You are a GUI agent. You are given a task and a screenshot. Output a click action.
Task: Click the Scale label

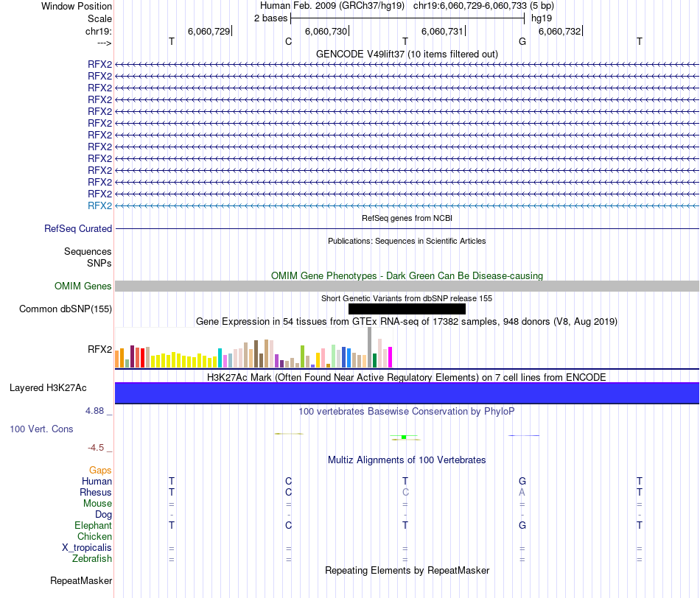99,18
